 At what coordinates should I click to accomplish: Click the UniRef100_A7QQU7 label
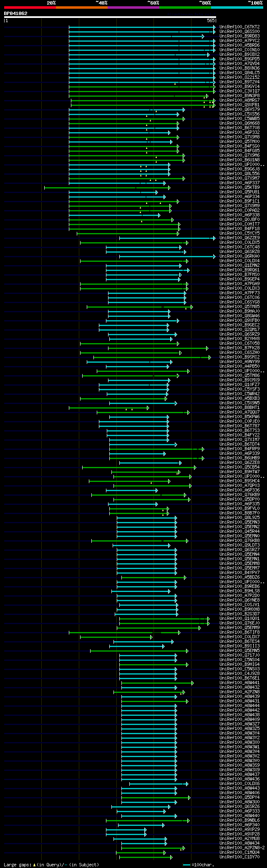click(239, 412)
